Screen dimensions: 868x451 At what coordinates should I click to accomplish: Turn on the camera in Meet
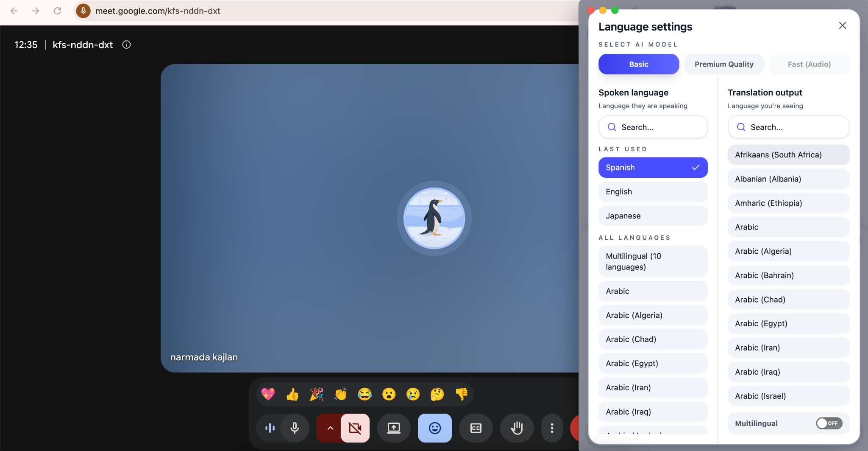[355, 428]
